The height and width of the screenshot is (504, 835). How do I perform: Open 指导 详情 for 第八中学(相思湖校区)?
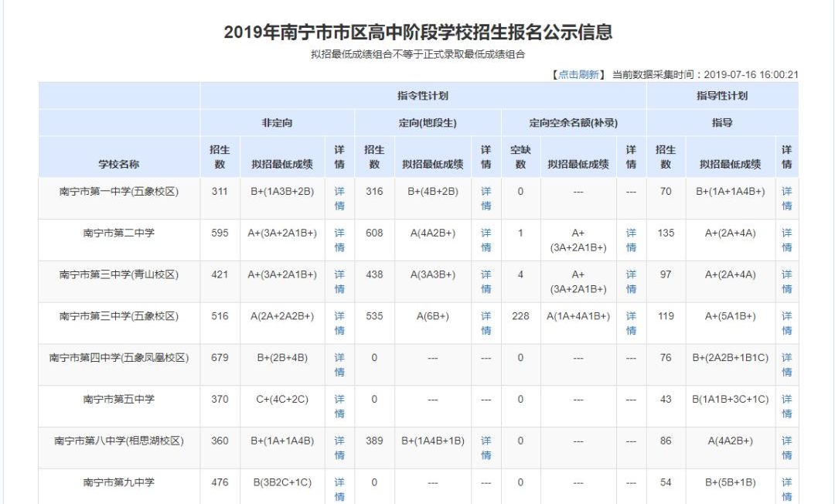click(786, 448)
